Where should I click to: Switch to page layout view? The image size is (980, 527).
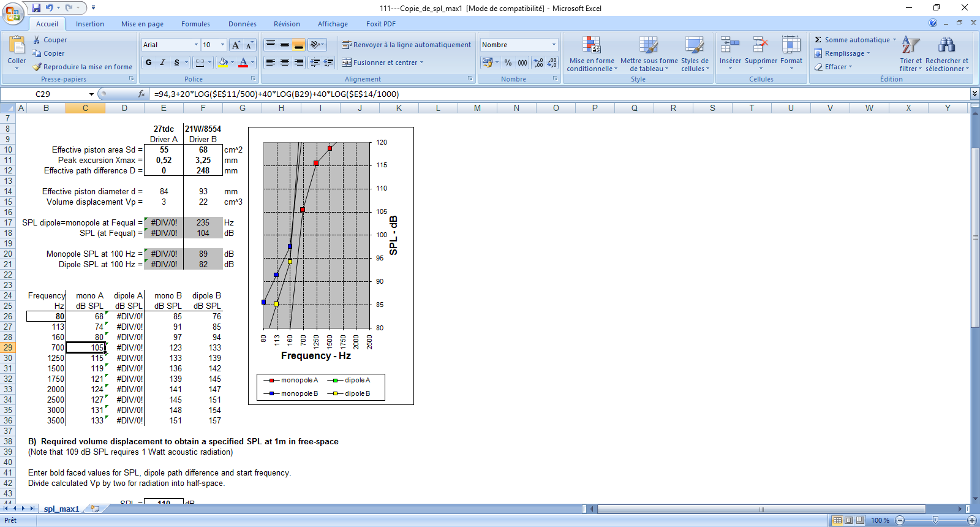click(x=849, y=520)
